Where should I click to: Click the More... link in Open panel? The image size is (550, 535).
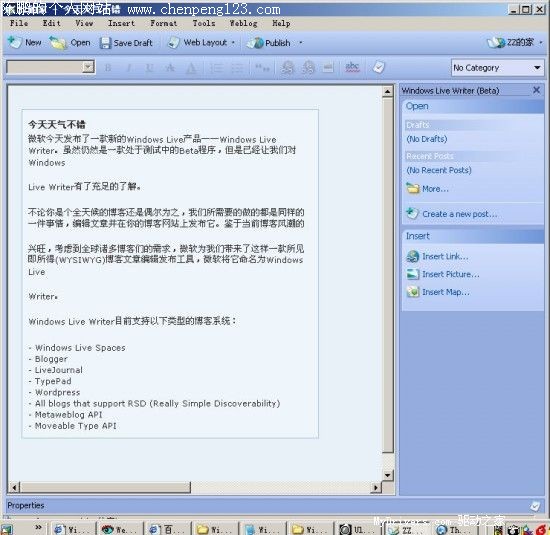(x=435, y=189)
